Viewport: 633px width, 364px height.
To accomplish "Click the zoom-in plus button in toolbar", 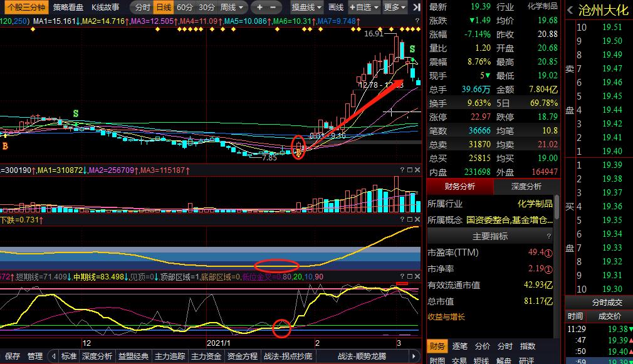I will click(x=259, y=8).
